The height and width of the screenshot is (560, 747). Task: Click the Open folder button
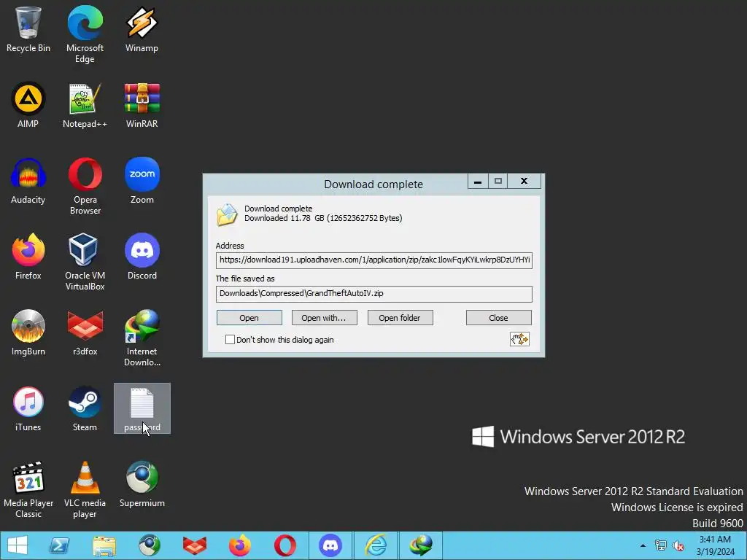400,318
